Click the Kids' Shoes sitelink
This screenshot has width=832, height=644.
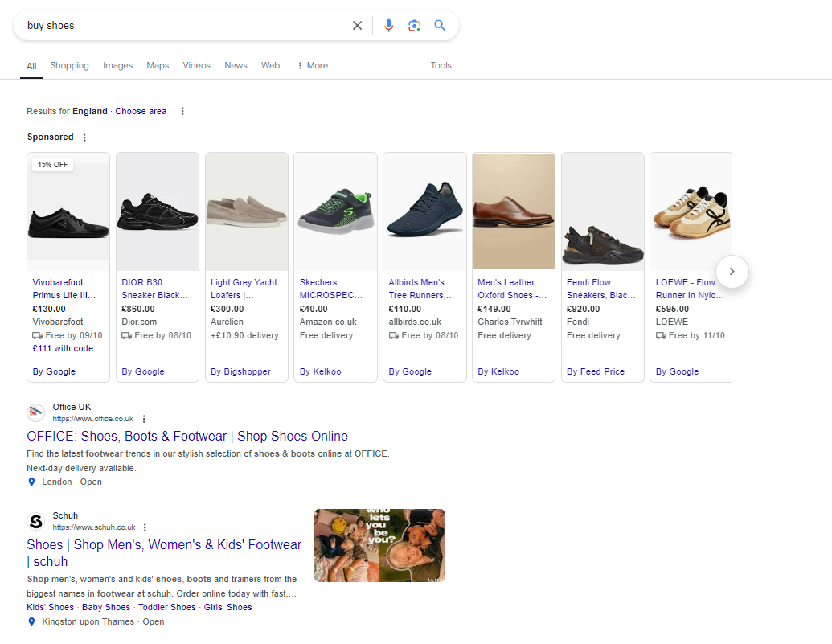tap(50, 607)
